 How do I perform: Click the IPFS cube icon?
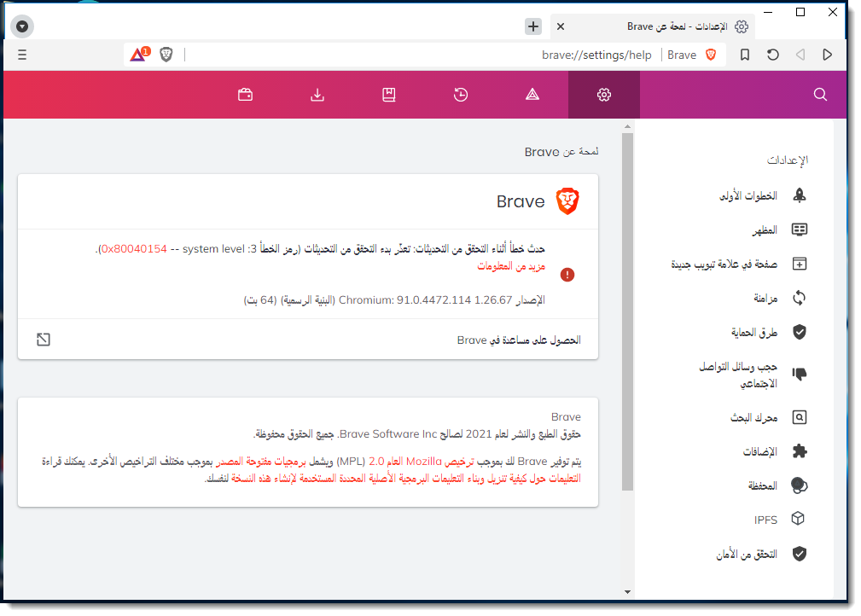tap(798, 518)
